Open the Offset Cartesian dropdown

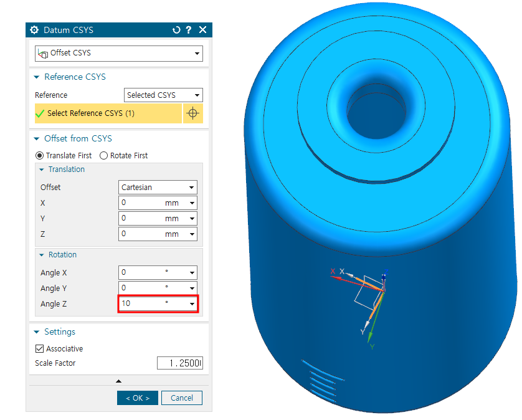(191, 188)
